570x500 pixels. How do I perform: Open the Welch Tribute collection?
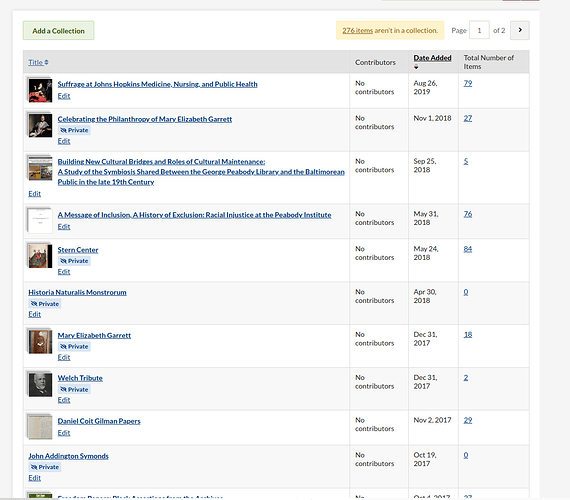click(80, 378)
